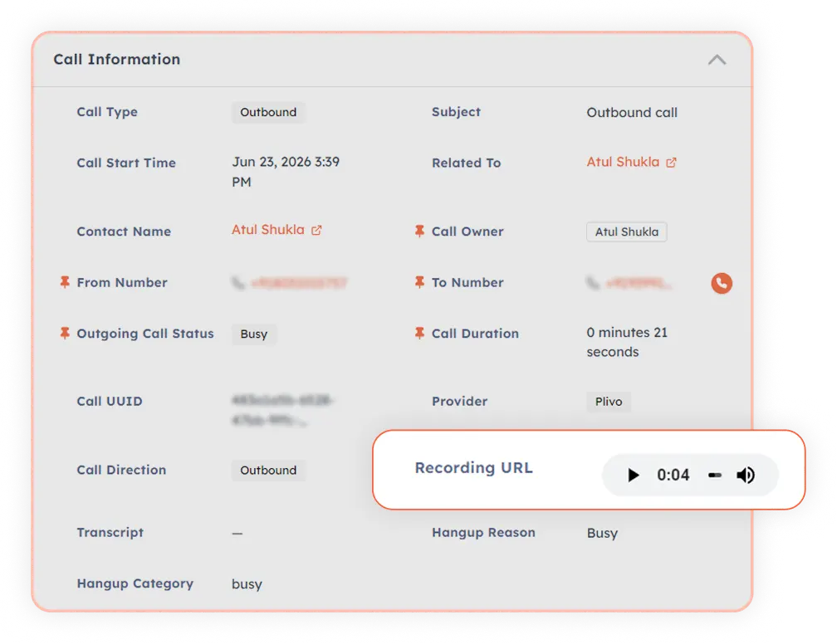Click the phone icon beside To Number value

coord(593,283)
